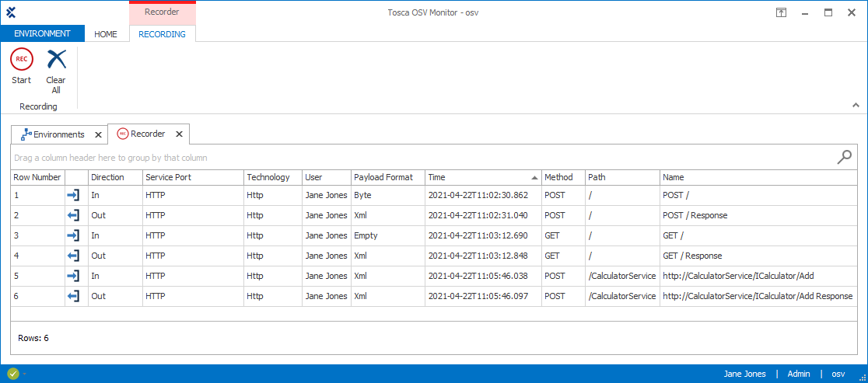Open the ribbon display options button
Screen dimensions: 868x383
click(781, 12)
